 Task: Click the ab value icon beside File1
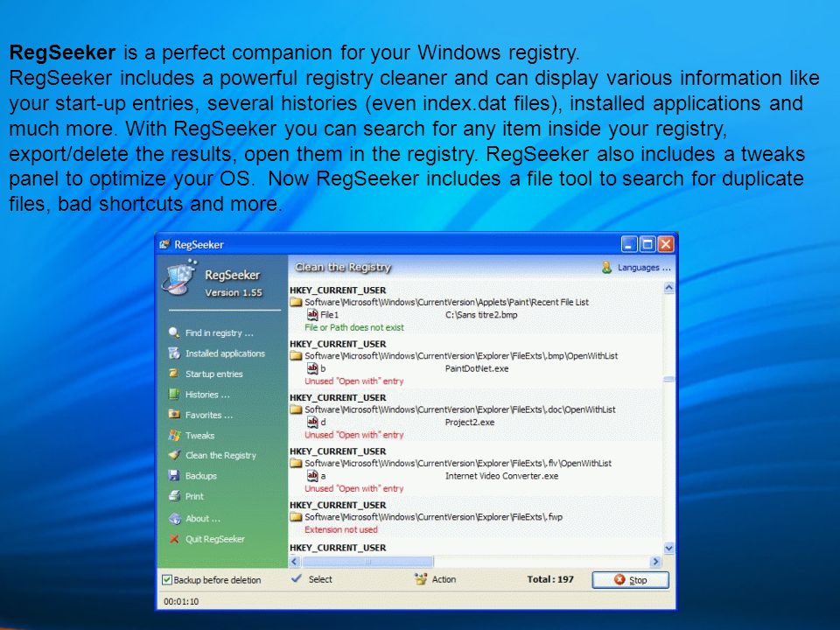tap(312, 314)
